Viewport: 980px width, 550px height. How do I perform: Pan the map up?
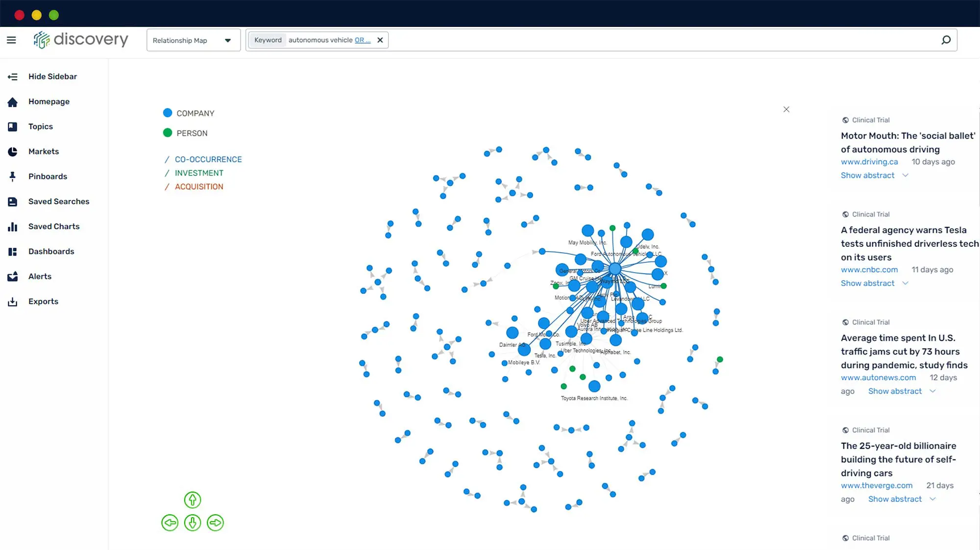click(193, 500)
